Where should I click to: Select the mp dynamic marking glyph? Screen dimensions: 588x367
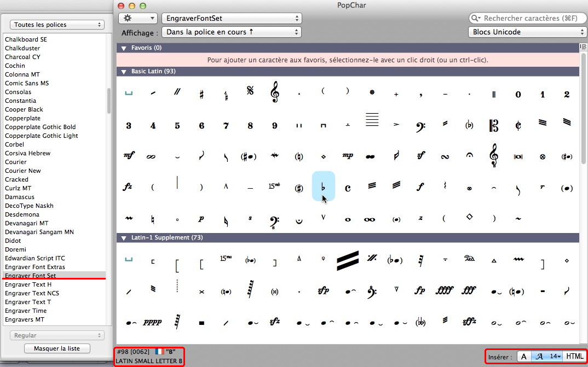(x=348, y=156)
